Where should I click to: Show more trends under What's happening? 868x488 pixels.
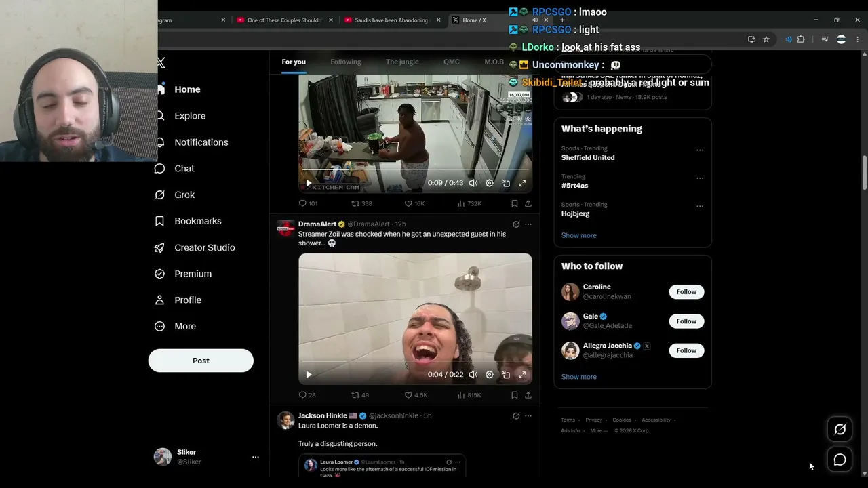[579, 235]
